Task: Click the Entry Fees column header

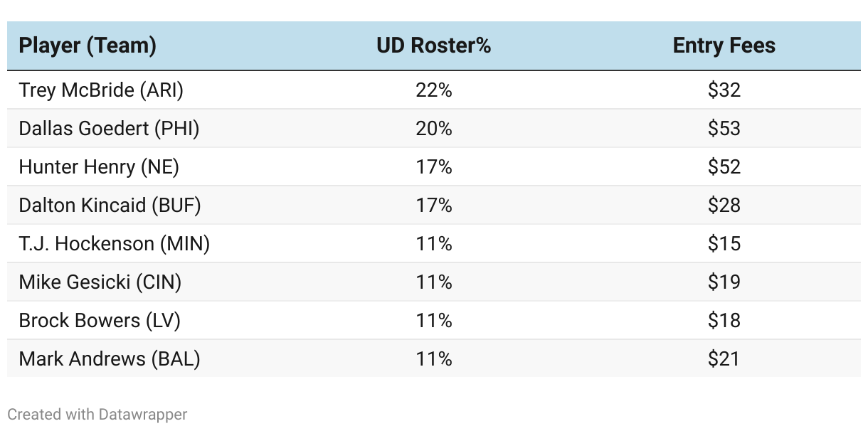Action: pyautogui.click(x=724, y=46)
